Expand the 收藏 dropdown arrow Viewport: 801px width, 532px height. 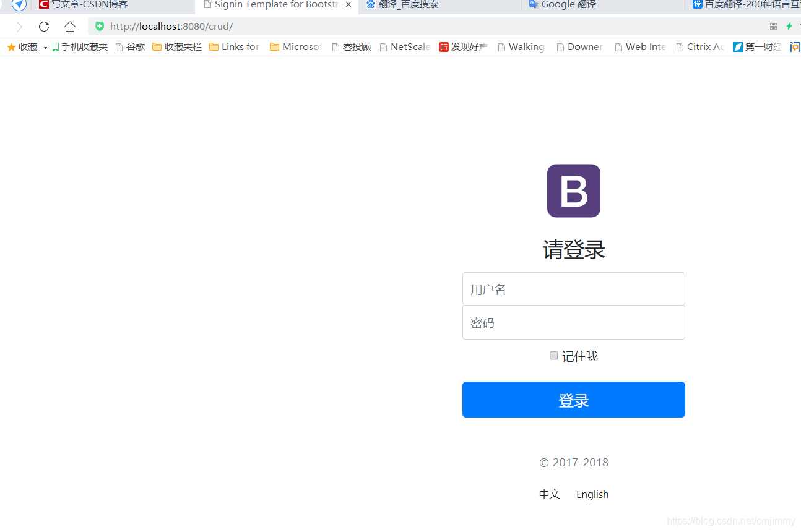pos(45,48)
